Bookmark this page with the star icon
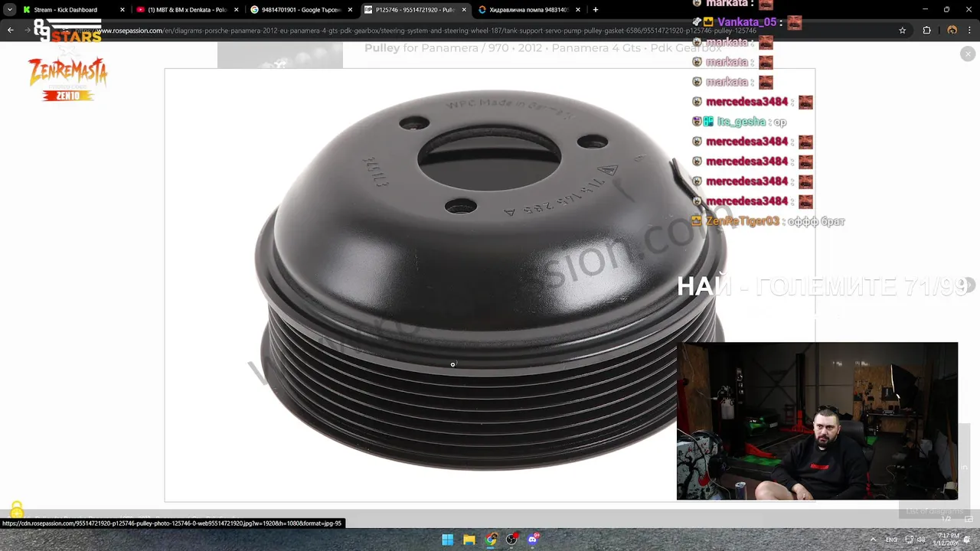The width and height of the screenshot is (980, 551). pos(903,31)
